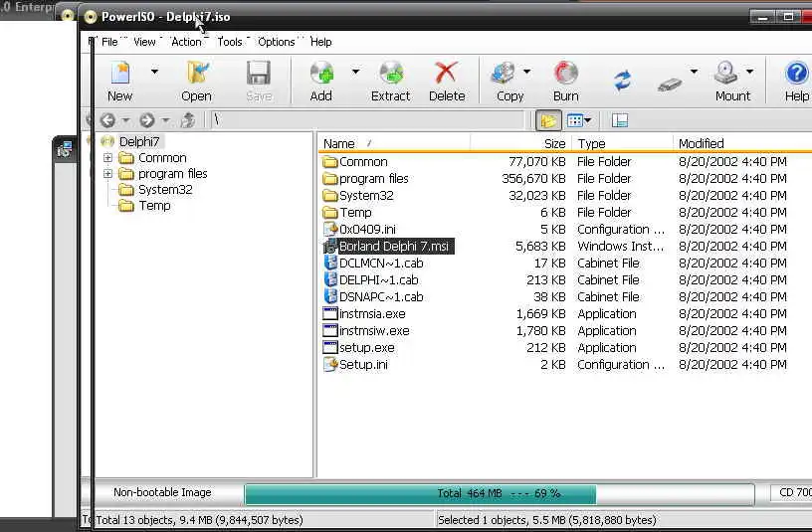
Task: Open the view style dropdown button
Action: click(579, 120)
